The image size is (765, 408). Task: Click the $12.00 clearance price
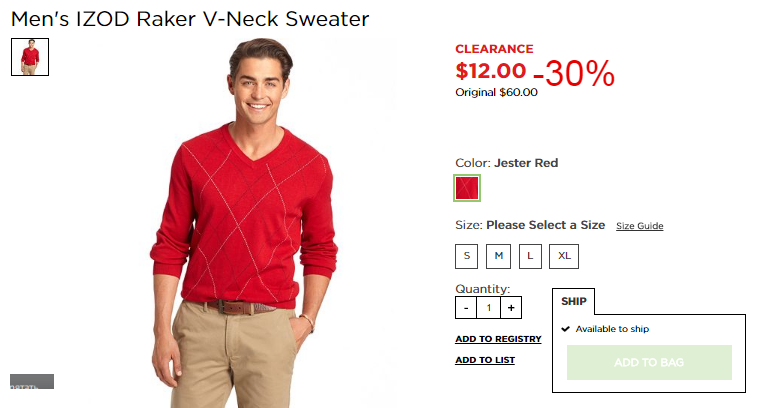pos(490,71)
